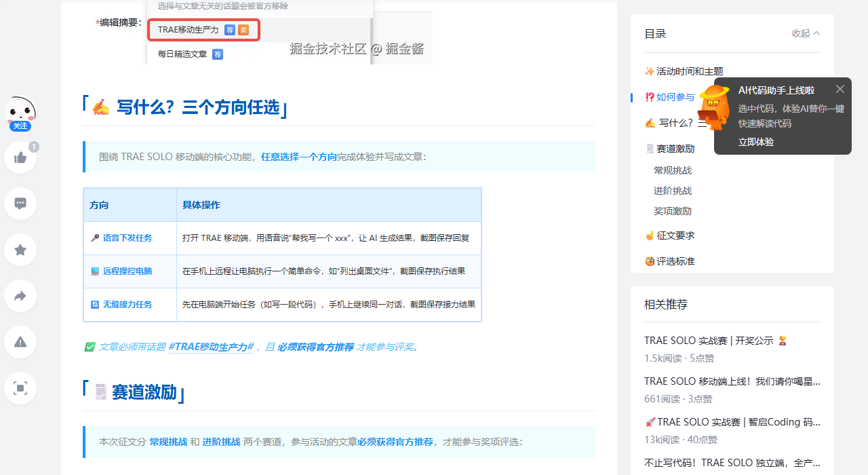Click bold 常规挑战 in 赛道激励 paragraph
868x475 pixels.
168,442
